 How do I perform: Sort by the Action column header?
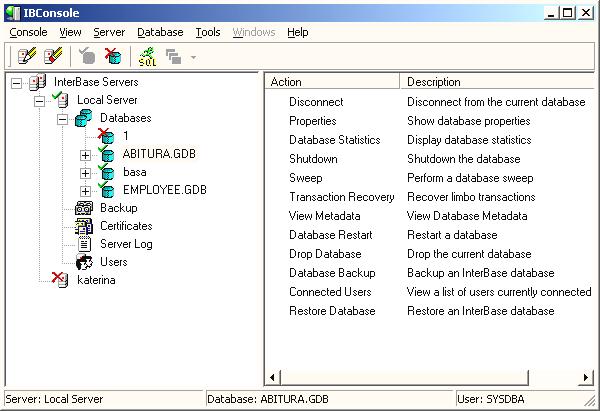(x=332, y=82)
